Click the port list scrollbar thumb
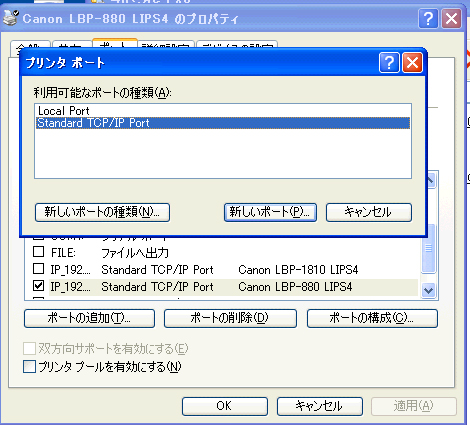Screen dimensions: 470x425 [x=428, y=249]
